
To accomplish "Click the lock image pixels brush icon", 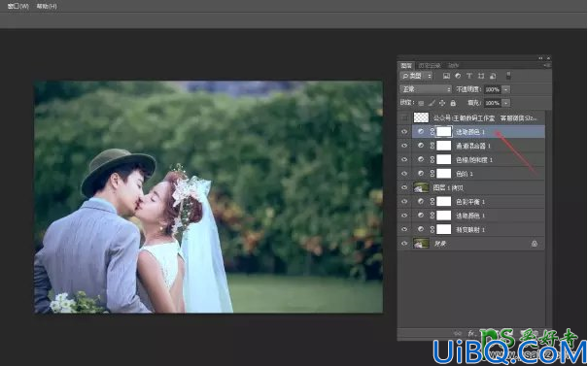I will click(x=432, y=103).
